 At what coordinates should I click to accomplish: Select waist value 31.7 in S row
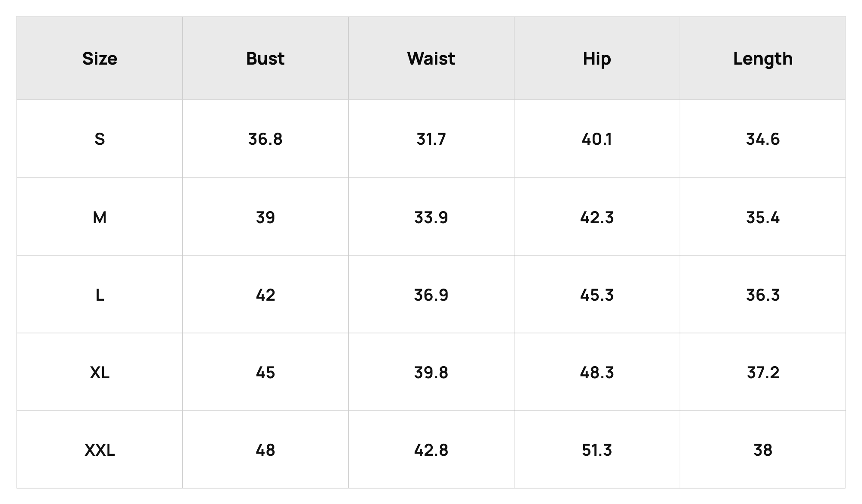coord(431,139)
